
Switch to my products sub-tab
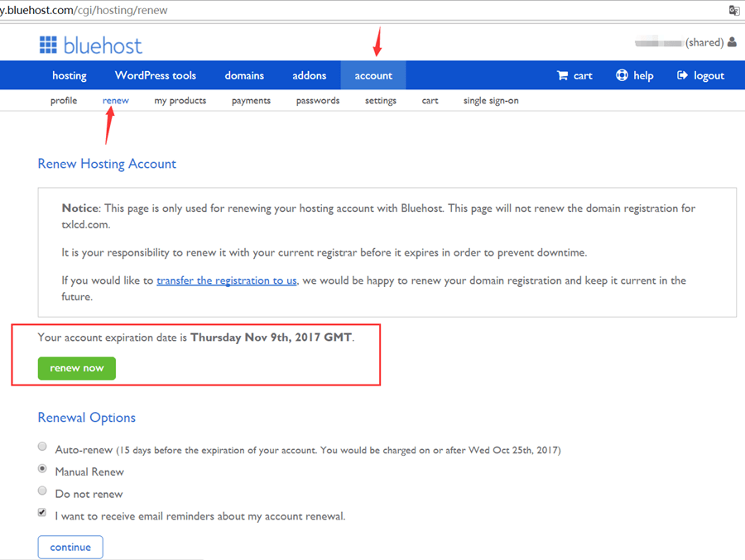tap(180, 101)
